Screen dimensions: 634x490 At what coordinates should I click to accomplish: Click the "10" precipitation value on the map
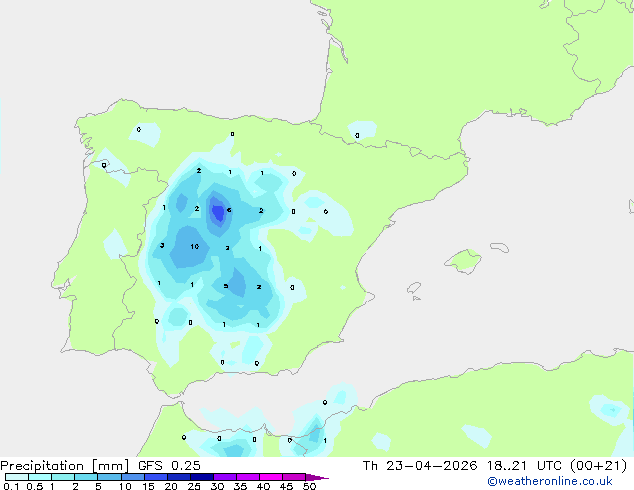[194, 246]
